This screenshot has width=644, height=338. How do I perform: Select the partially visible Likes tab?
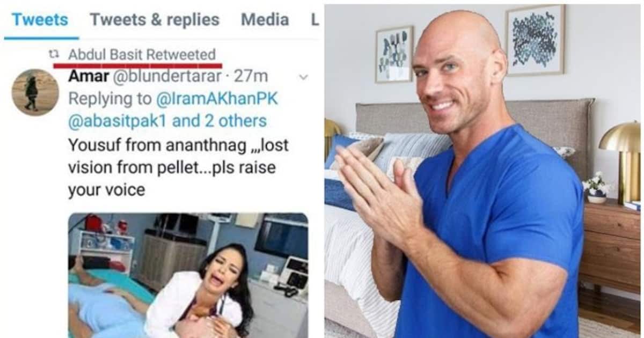point(315,20)
